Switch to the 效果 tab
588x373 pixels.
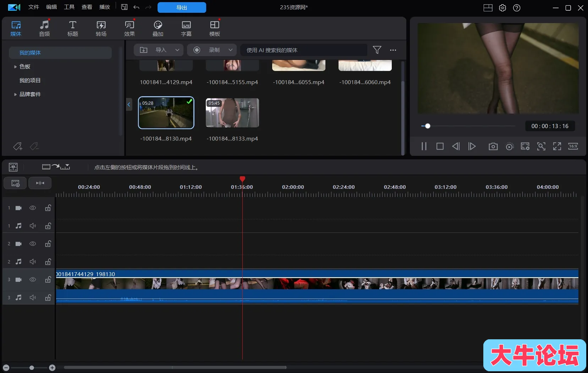click(130, 28)
